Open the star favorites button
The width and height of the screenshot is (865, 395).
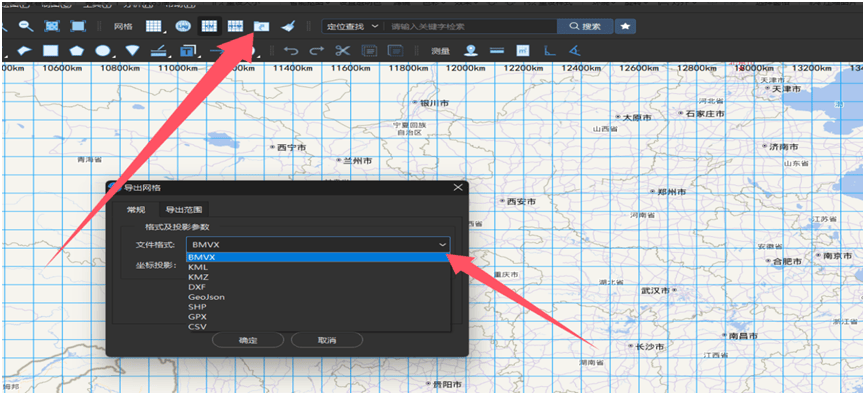point(625,26)
